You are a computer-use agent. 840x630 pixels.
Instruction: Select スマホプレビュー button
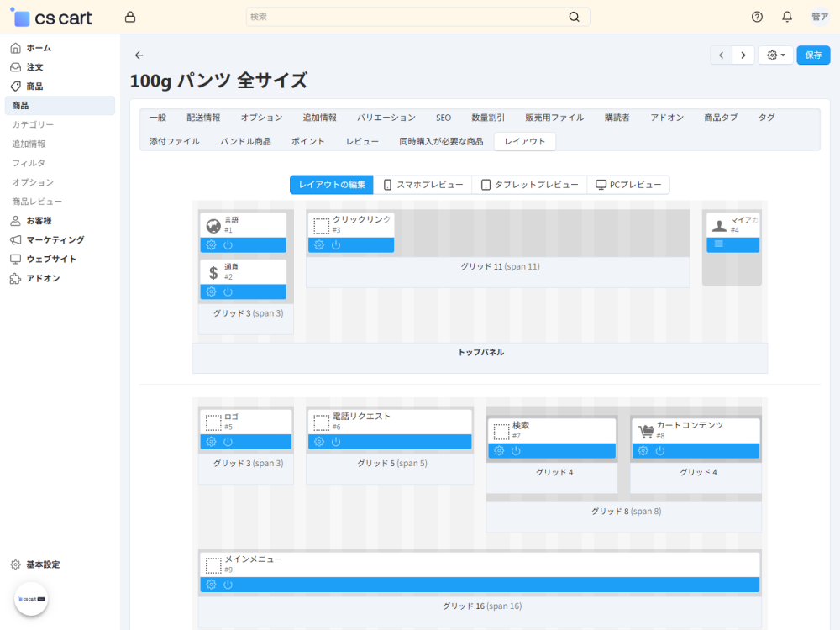(x=423, y=185)
